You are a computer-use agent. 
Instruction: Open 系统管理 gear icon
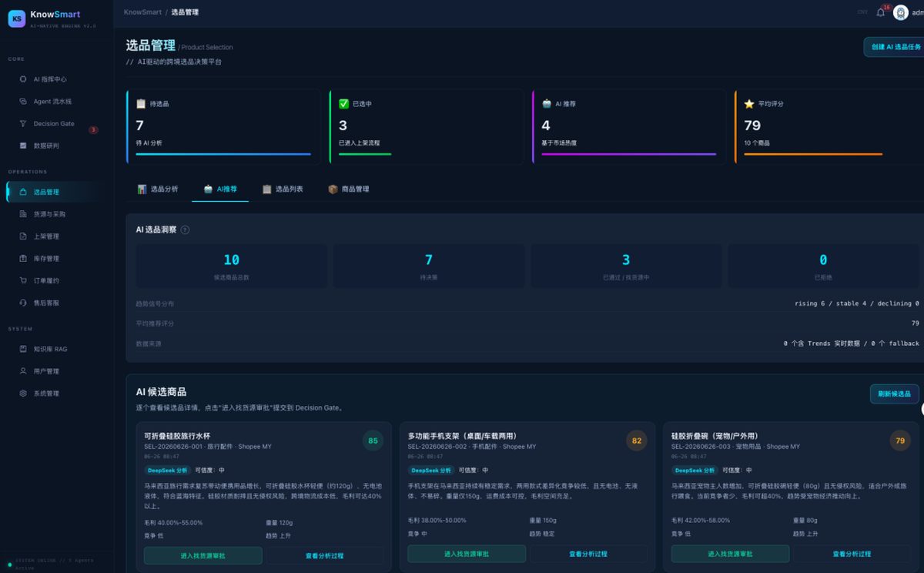23,394
